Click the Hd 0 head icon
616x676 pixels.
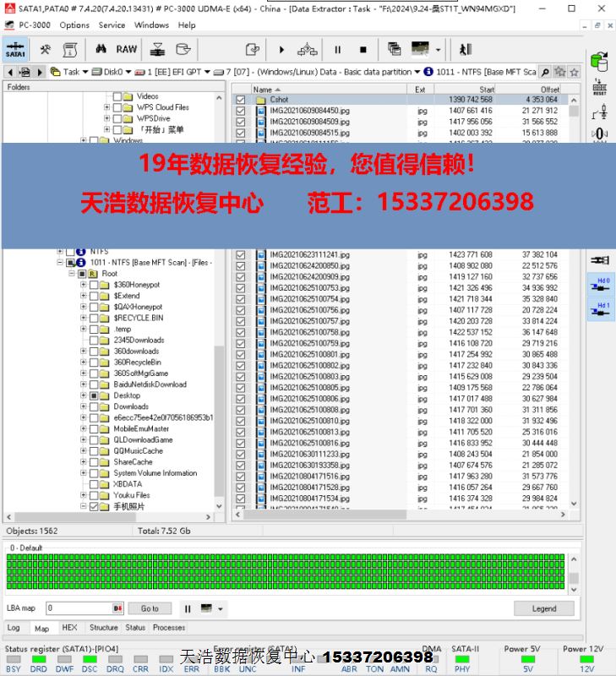coord(601,286)
